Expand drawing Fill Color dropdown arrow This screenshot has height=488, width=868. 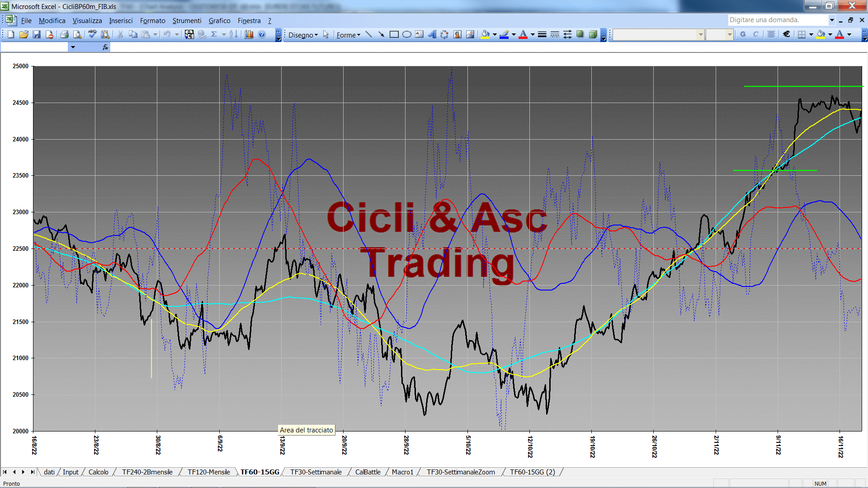[x=495, y=34]
